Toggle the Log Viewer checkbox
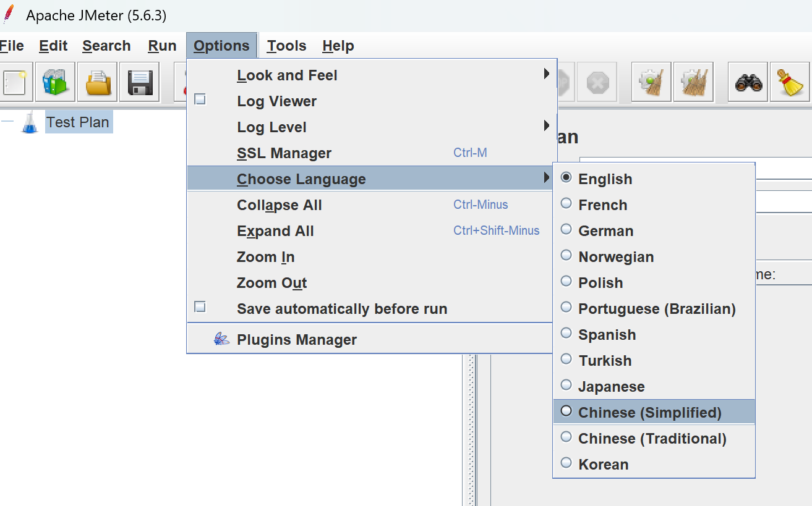 (200, 99)
